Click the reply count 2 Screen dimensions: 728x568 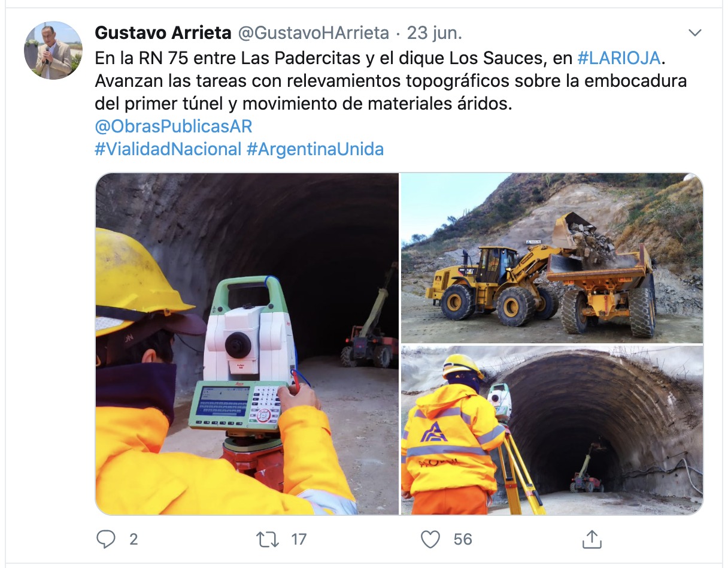point(134,539)
